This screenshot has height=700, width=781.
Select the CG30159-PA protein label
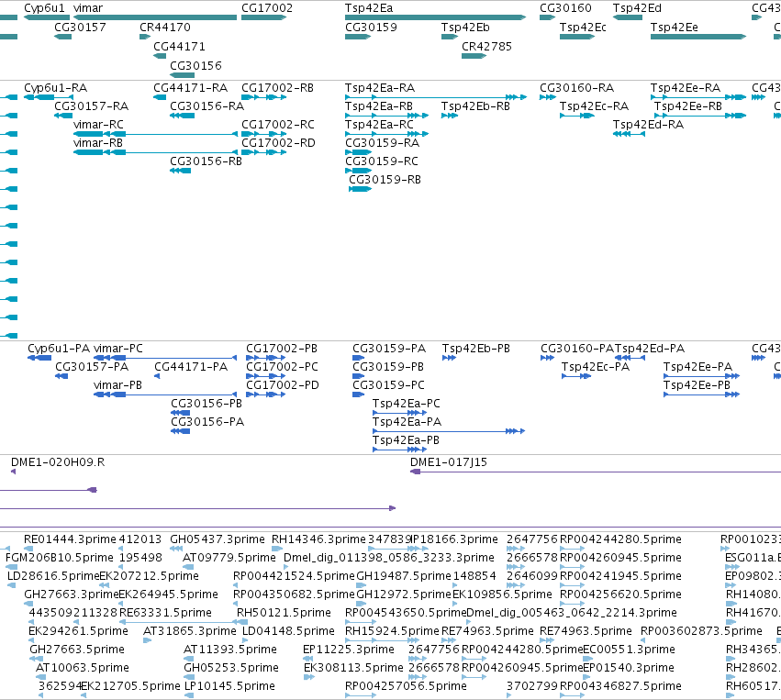pyautogui.click(x=389, y=349)
